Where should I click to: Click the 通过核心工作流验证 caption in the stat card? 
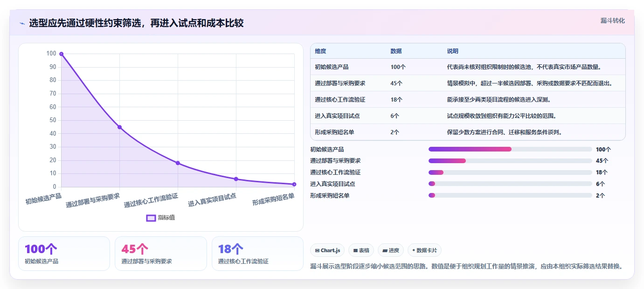[243, 261]
